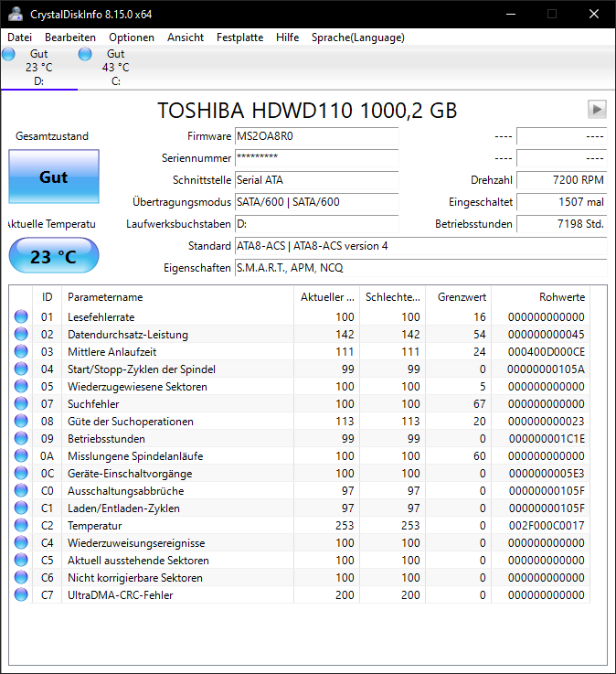Click the Seriennummer field
The height and width of the screenshot is (674, 616).
316,158
